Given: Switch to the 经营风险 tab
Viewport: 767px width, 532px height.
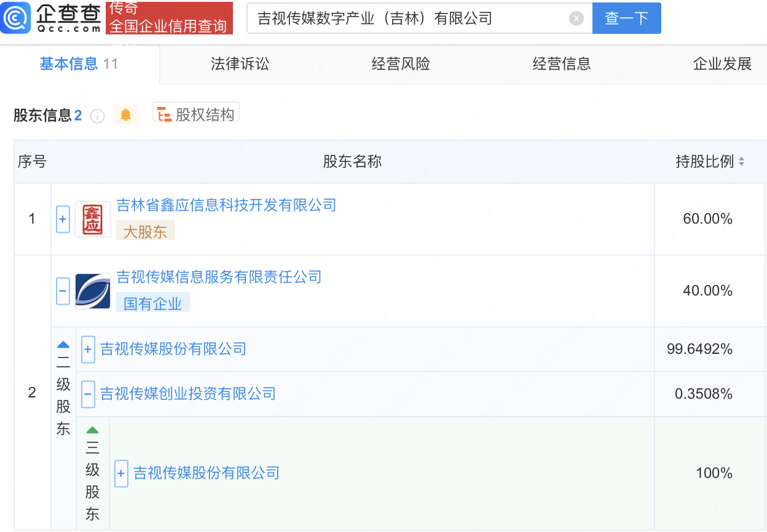Looking at the screenshot, I should click(401, 64).
